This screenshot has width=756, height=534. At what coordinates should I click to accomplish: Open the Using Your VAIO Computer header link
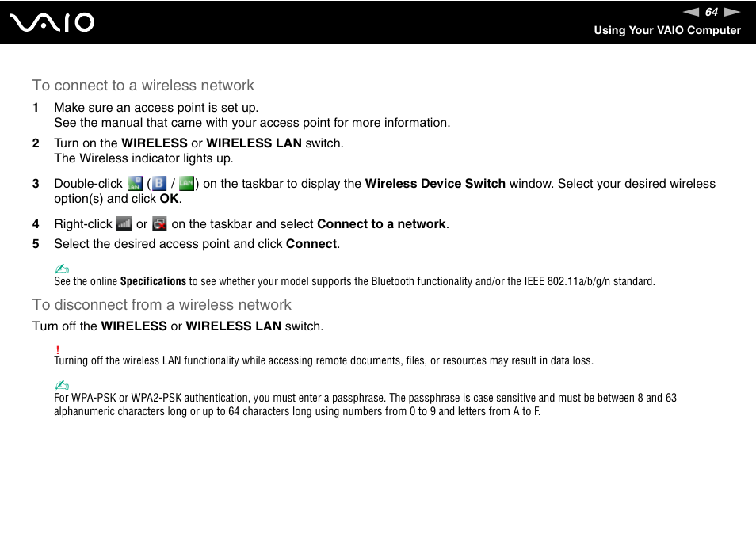tap(667, 30)
